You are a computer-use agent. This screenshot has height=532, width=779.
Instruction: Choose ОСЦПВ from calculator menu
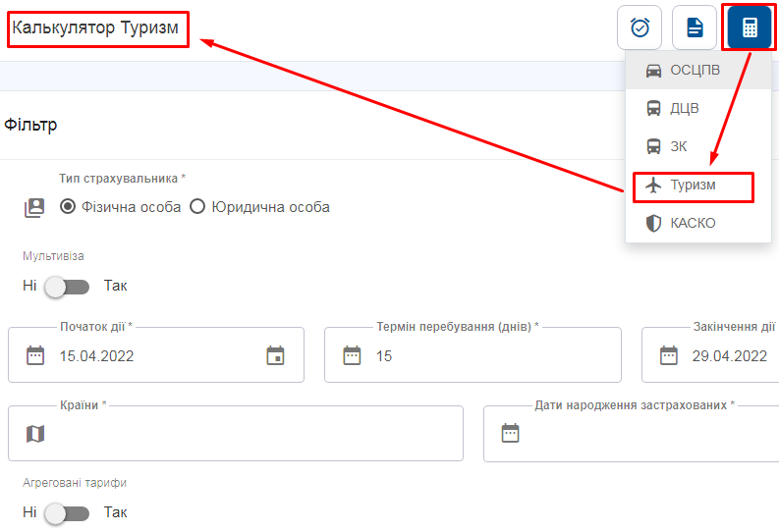pos(698,70)
